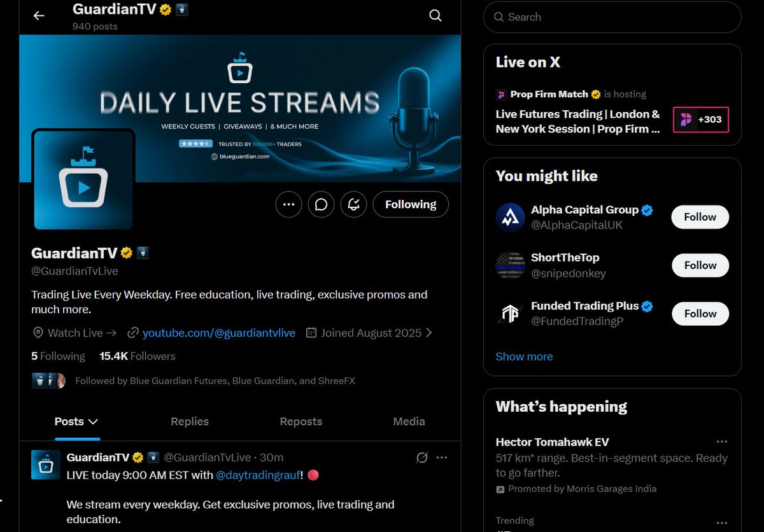764x532 pixels.
Task: Open Live Futures Trading broadcast title
Action: pos(578,122)
